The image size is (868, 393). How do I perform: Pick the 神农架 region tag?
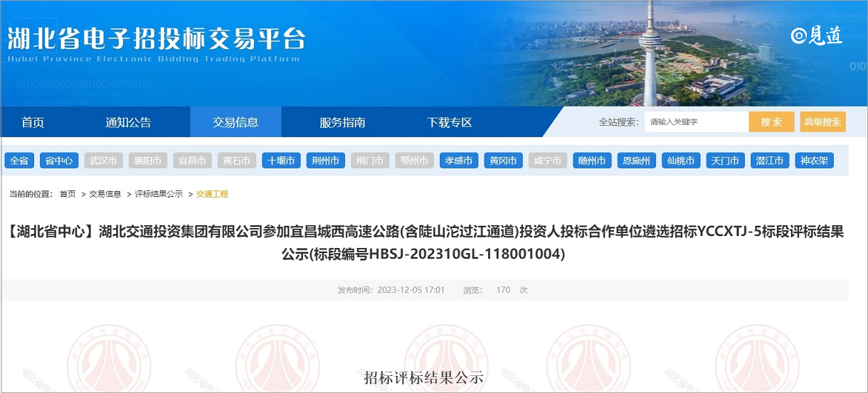pos(814,161)
